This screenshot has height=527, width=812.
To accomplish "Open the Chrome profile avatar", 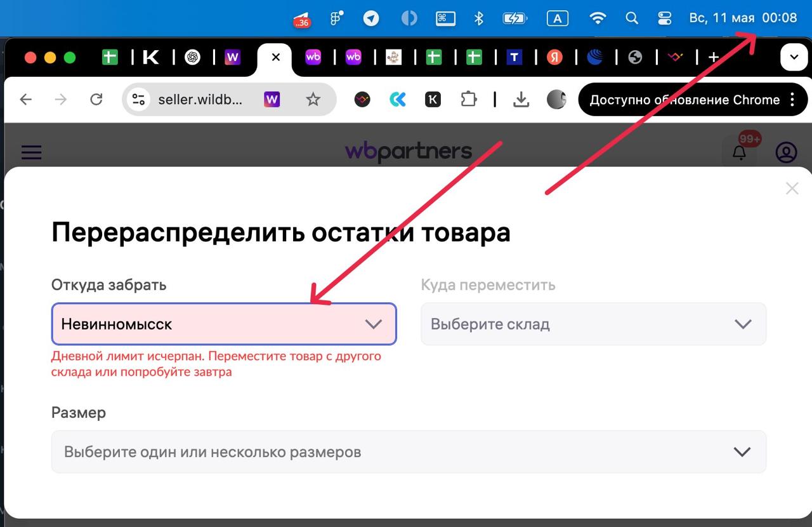I will [556, 99].
